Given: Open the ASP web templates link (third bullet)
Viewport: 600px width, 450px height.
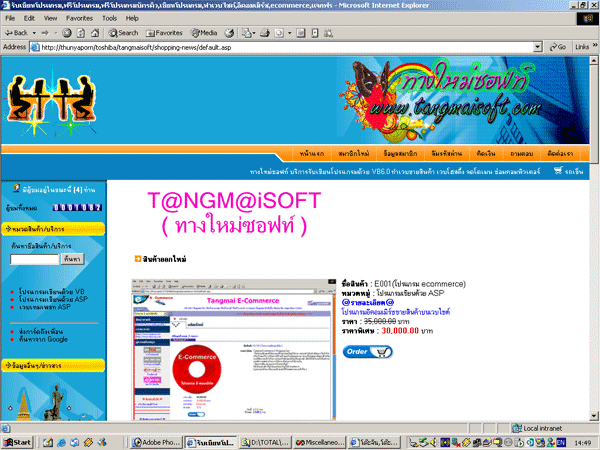Looking at the screenshot, I should tap(45, 307).
